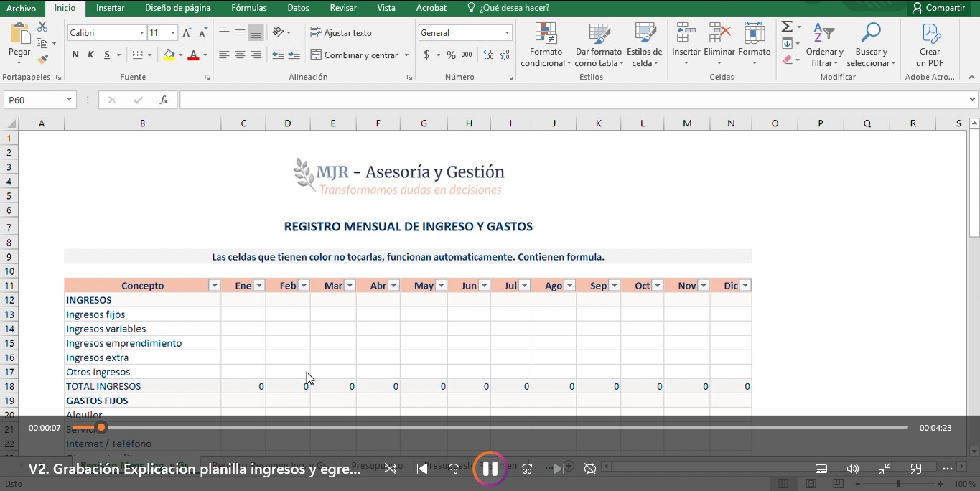This screenshot has width=980, height=491.
Task: Toggle underline S formatting
Action: pyautogui.click(x=107, y=55)
